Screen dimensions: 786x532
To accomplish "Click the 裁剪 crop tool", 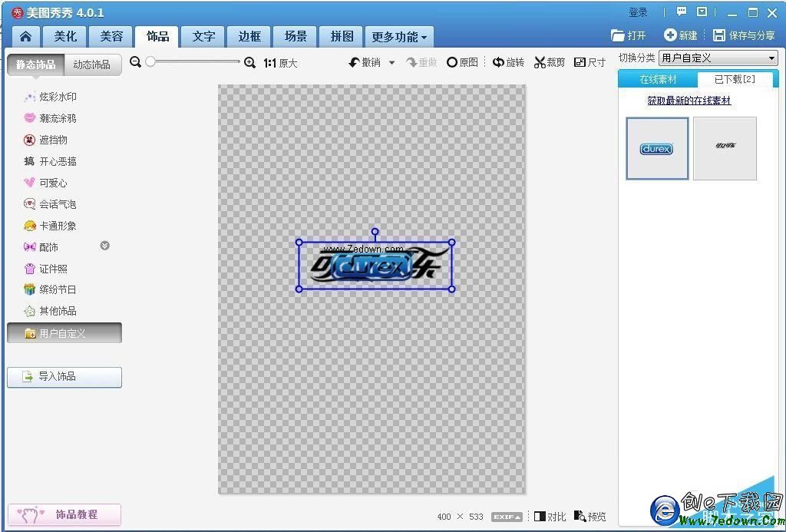I will pos(550,62).
